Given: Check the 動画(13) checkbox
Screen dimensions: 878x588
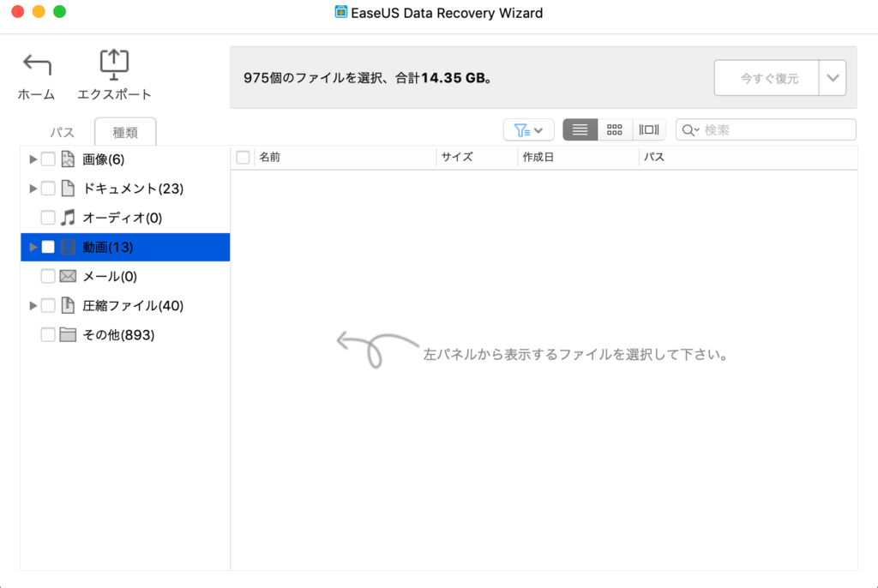Looking at the screenshot, I should click(48, 247).
